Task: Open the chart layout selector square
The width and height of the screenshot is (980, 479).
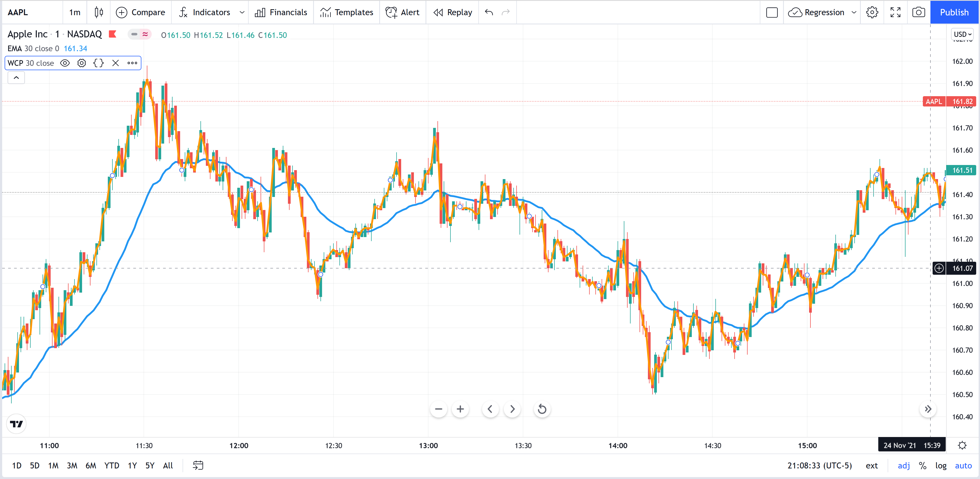Action: click(x=772, y=12)
